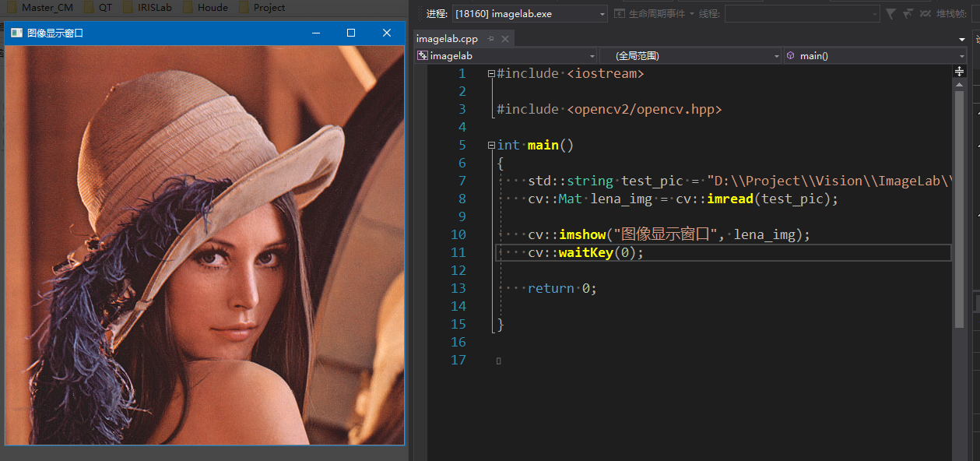Image resolution: width=980 pixels, height=461 pixels.
Task: Collapse the include region on line 1
Action: 490,72
